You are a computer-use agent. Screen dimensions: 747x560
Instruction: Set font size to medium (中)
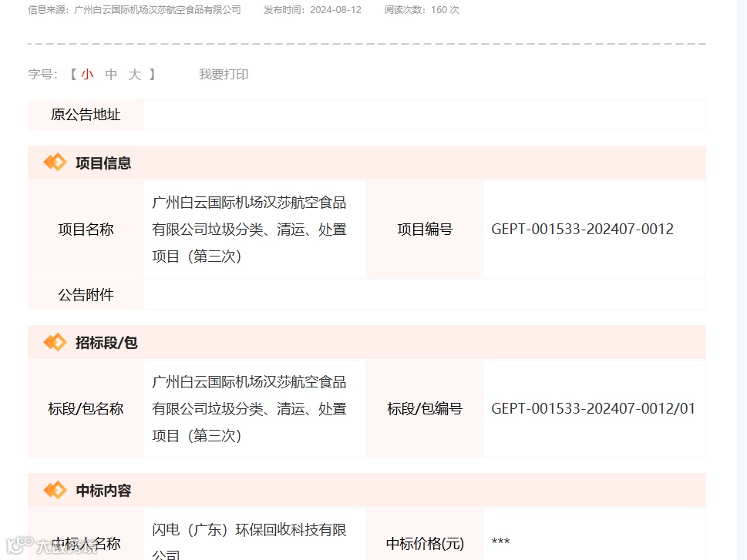(111, 74)
